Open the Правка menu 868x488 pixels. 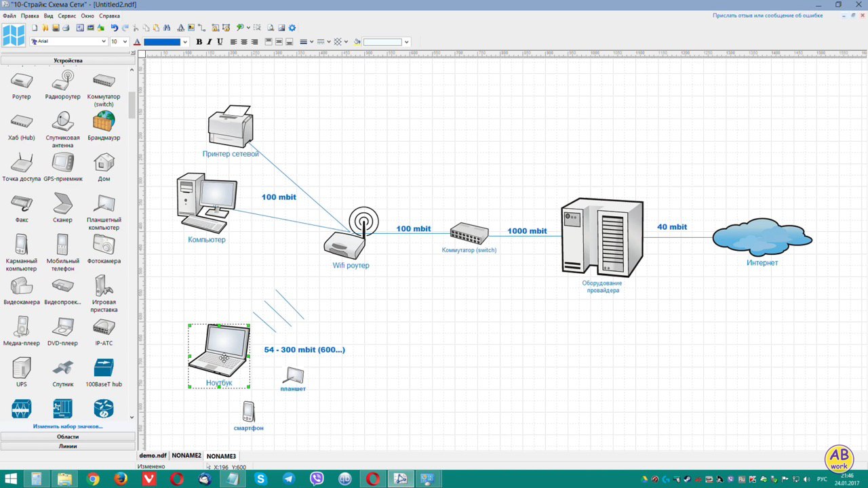[30, 16]
